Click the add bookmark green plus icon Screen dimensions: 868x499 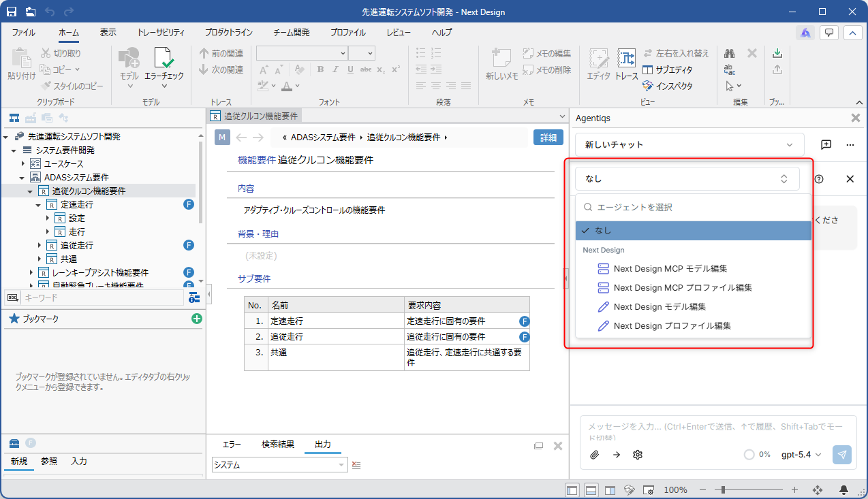tap(197, 319)
